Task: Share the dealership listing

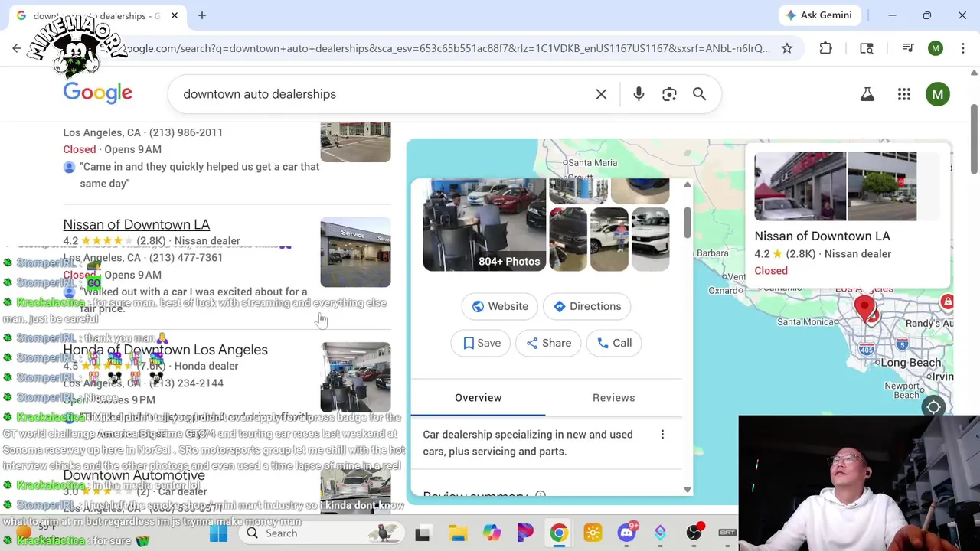Action: click(548, 343)
